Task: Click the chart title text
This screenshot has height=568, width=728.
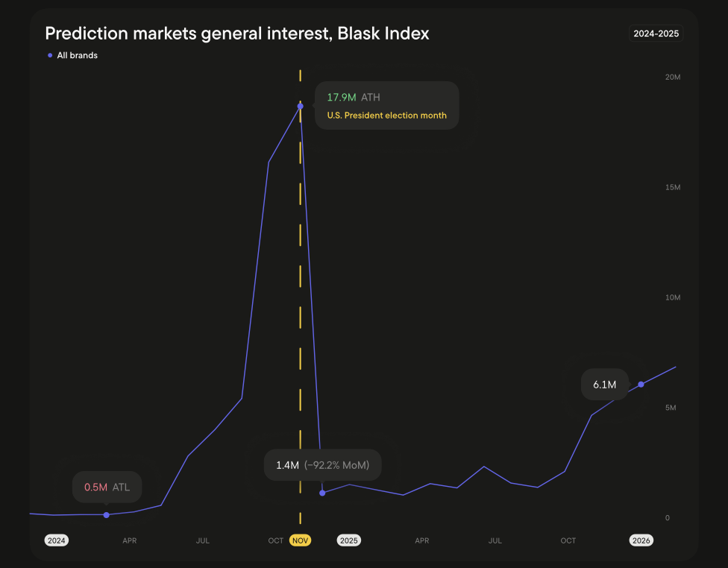Action: point(237,34)
